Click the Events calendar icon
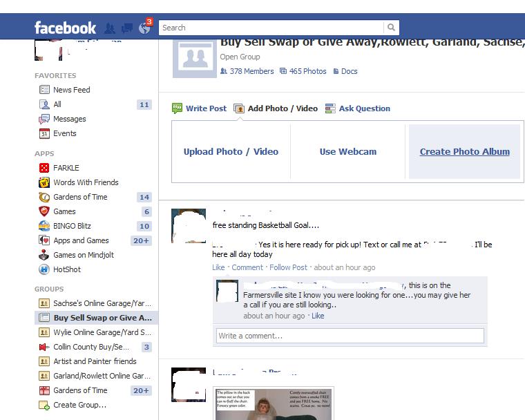The image size is (525, 420). (44, 133)
